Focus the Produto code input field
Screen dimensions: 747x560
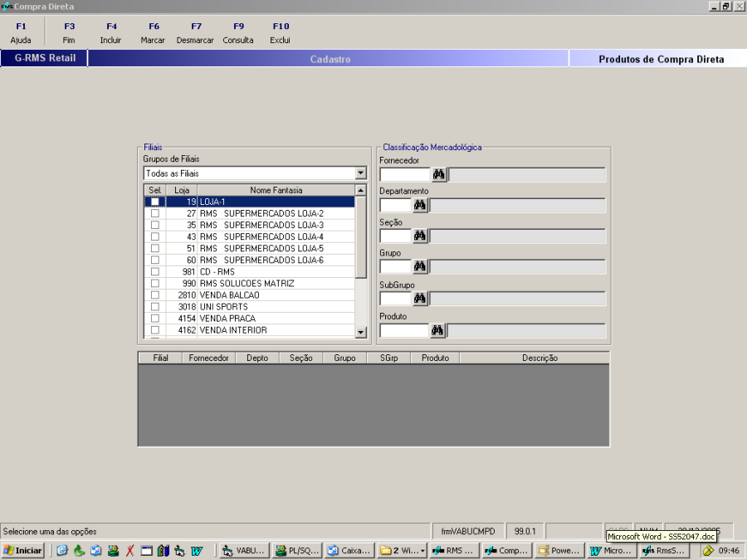pyautogui.click(x=404, y=330)
